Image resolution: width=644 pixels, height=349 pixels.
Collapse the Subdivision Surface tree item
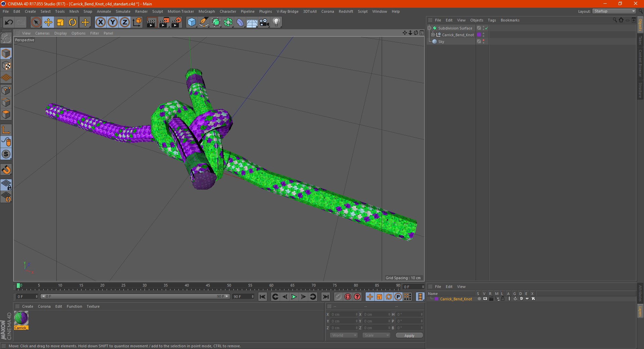point(429,28)
